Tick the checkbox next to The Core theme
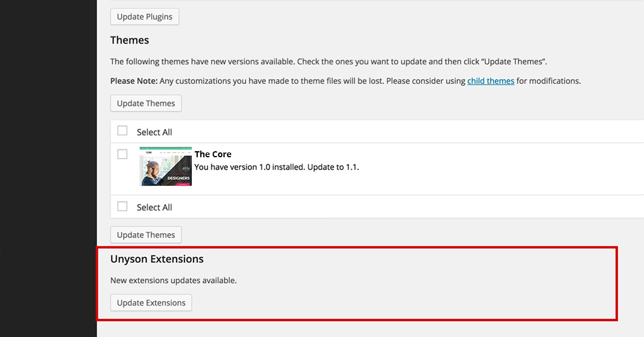Viewport: 644px width, 337px height. coord(123,154)
